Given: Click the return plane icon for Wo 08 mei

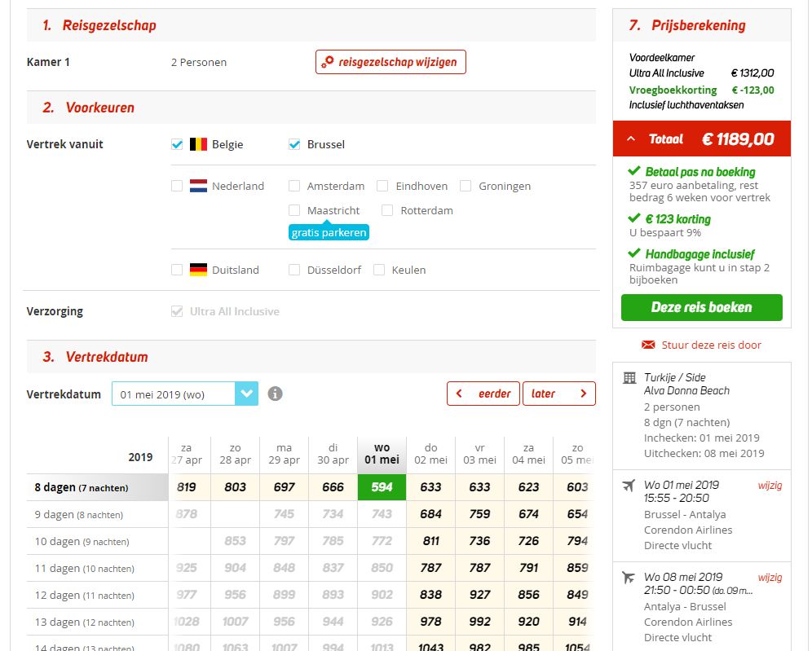Looking at the screenshot, I should point(629,578).
